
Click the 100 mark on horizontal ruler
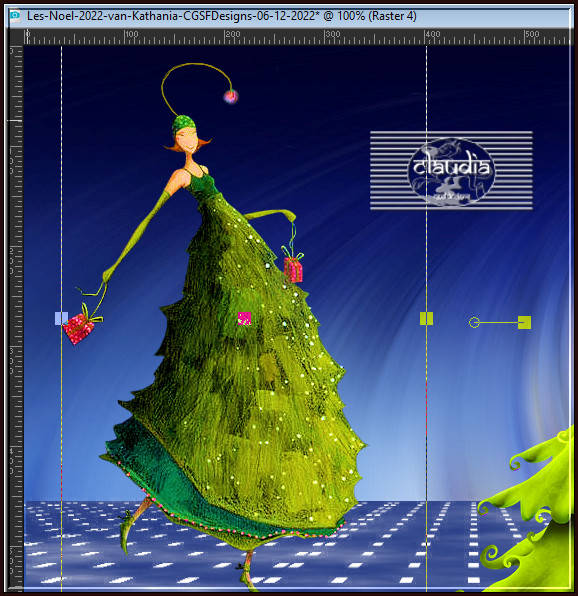(131, 34)
